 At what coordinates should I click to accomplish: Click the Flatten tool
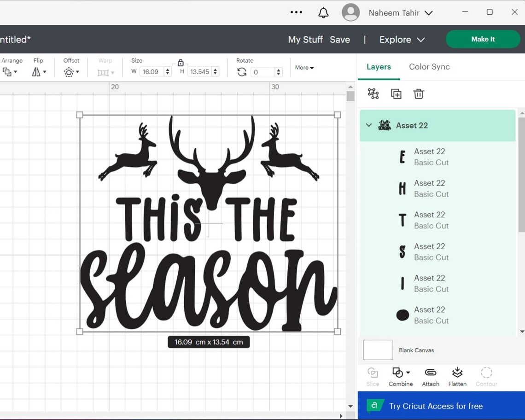pos(457,376)
